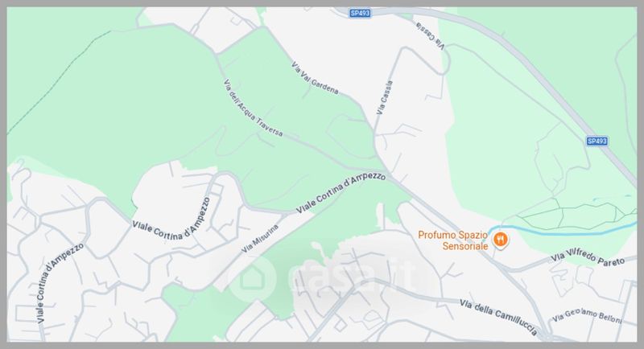Click the SP493 road shield near top edge

(360, 13)
